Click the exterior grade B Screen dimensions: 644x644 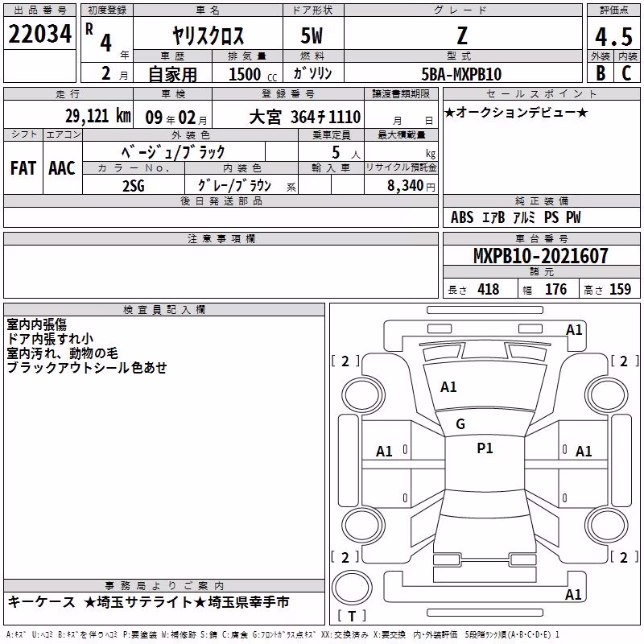pos(601,73)
